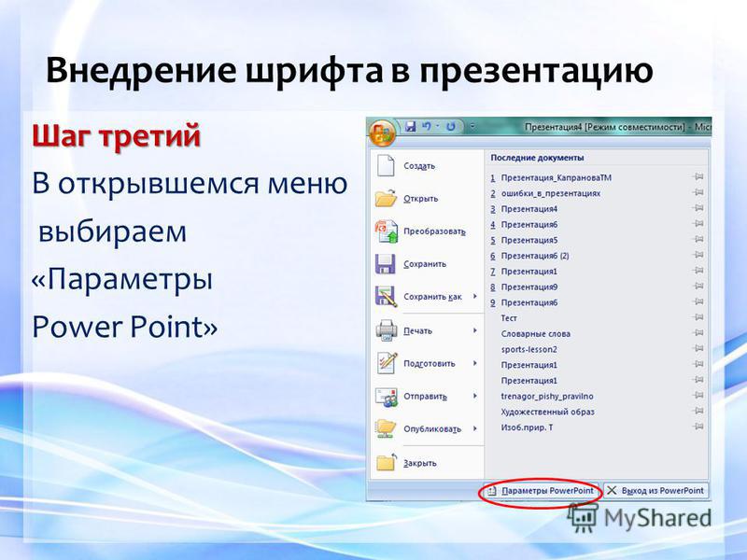Expand the Подготовить submenu arrow
The height and width of the screenshot is (560, 747).
click(475, 363)
